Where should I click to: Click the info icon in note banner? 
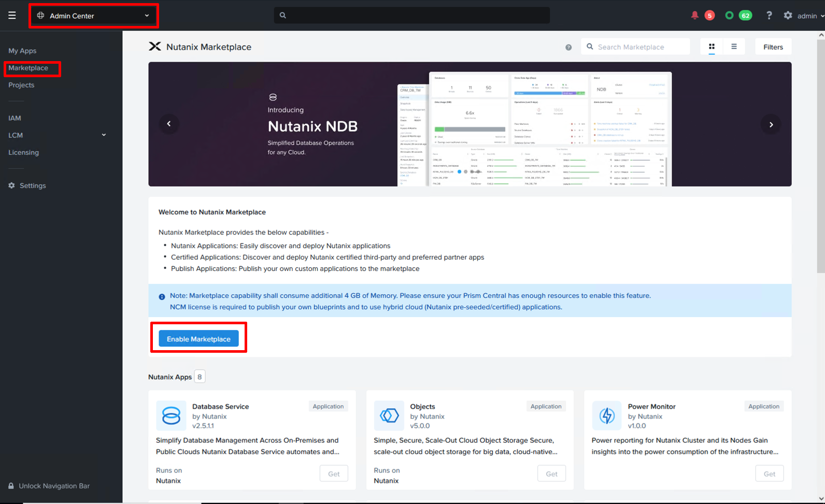162,297
